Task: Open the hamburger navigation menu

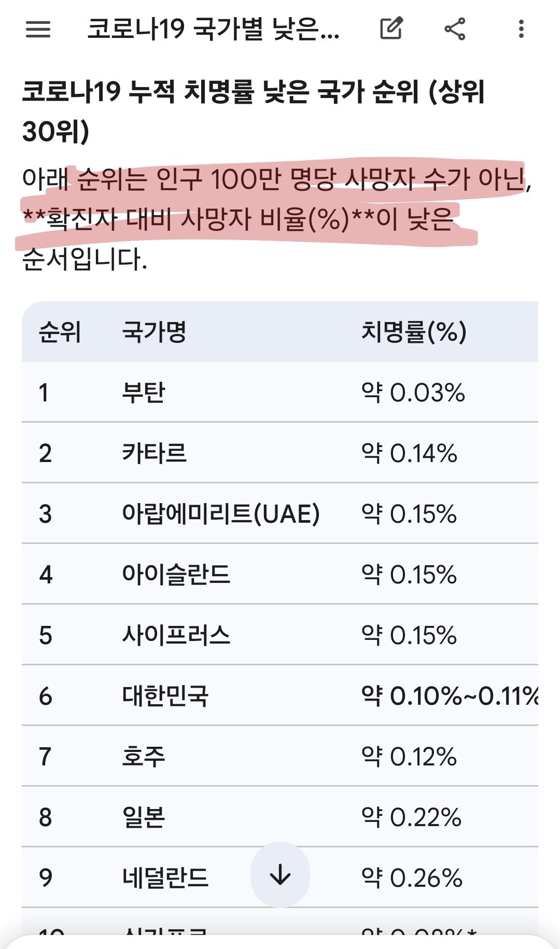Action: coord(38,29)
